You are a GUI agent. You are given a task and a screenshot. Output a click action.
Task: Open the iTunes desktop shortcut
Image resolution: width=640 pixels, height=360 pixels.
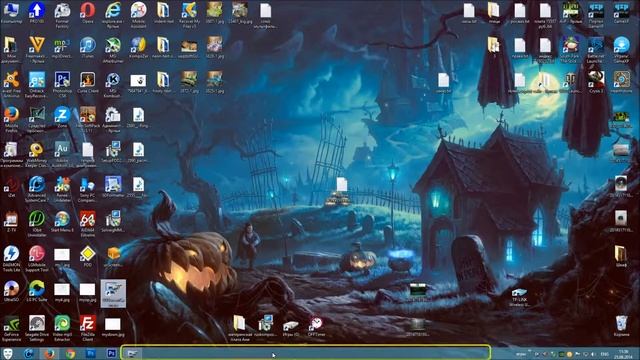87,47
